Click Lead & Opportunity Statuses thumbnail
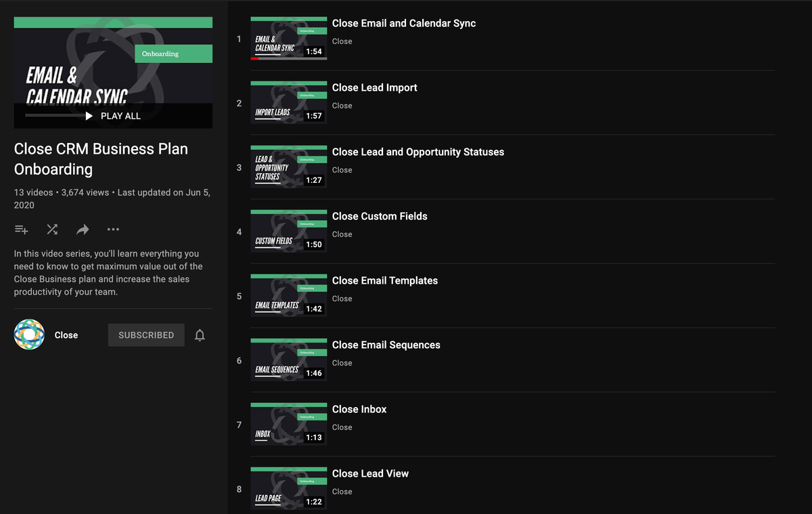The image size is (812, 514). 289,167
